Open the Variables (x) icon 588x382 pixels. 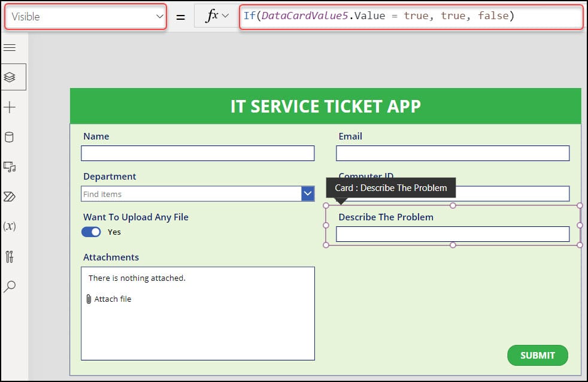coord(10,226)
